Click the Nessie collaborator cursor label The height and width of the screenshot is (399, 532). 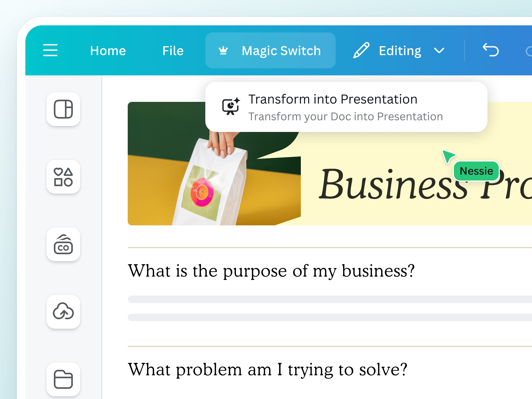pos(476,171)
